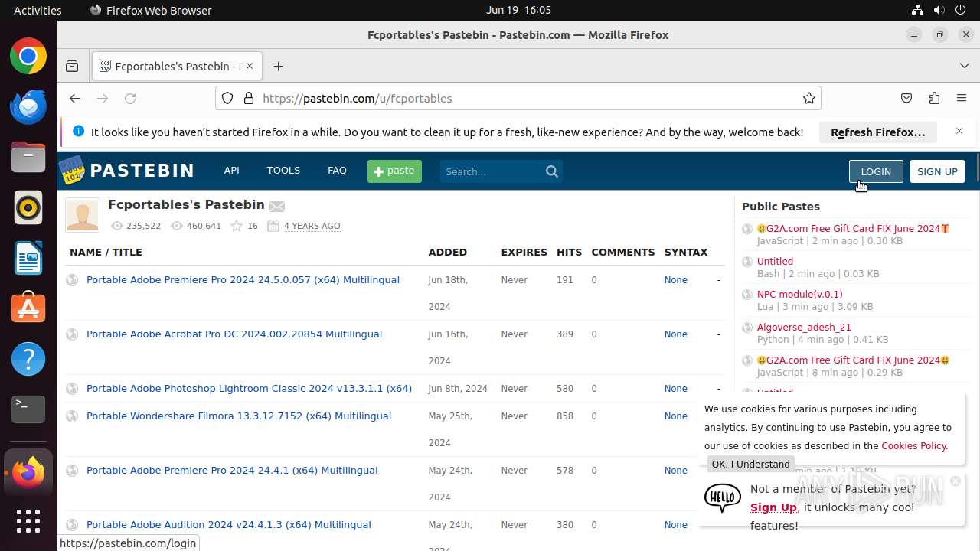Send a private message via envelope icon

pyautogui.click(x=277, y=206)
